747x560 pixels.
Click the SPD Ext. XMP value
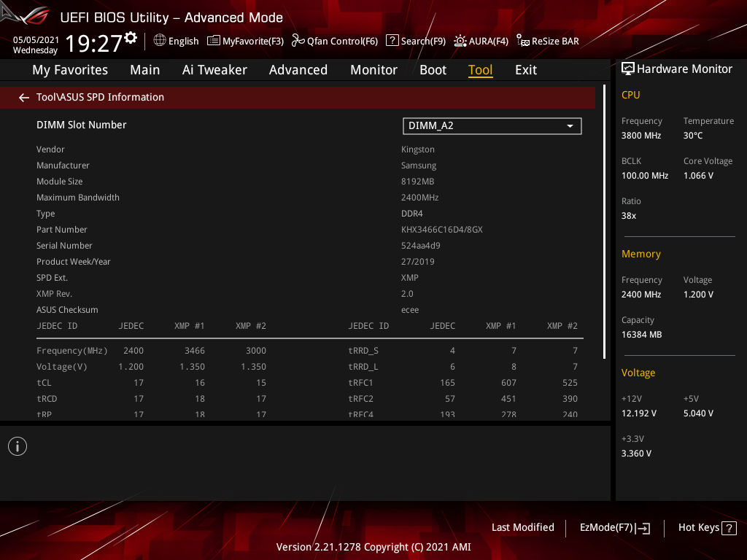[410, 278]
